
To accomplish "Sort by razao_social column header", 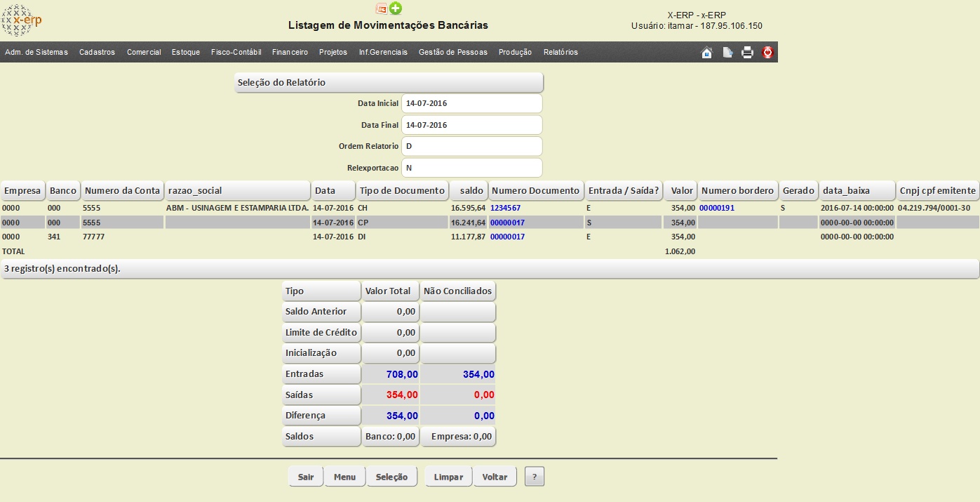I will (x=238, y=190).
